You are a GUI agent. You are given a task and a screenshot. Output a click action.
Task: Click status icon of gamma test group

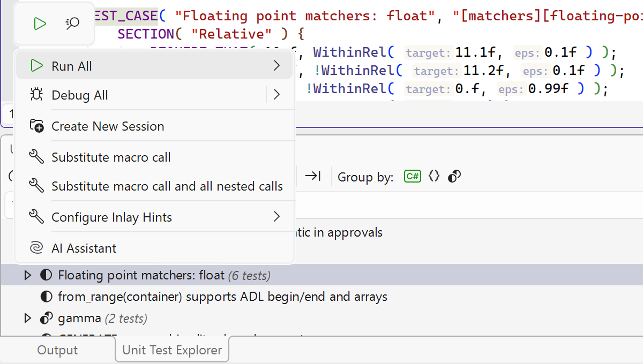click(47, 318)
